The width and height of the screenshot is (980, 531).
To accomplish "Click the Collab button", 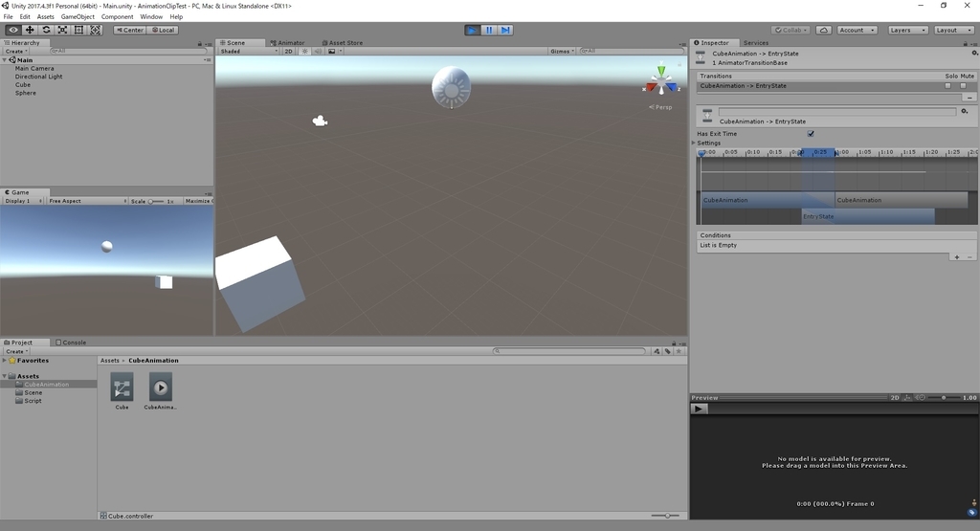I will click(791, 30).
